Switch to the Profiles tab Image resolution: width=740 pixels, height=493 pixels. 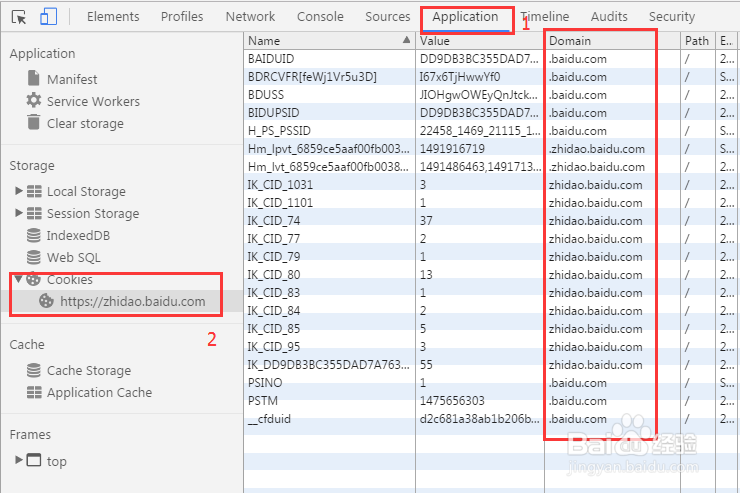click(x=182, y=17)
